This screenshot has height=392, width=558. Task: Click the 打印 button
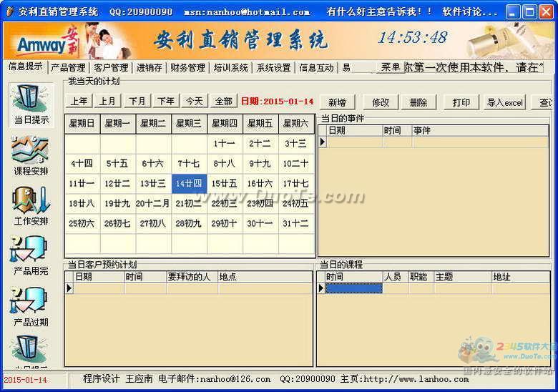tap(461, 102)
